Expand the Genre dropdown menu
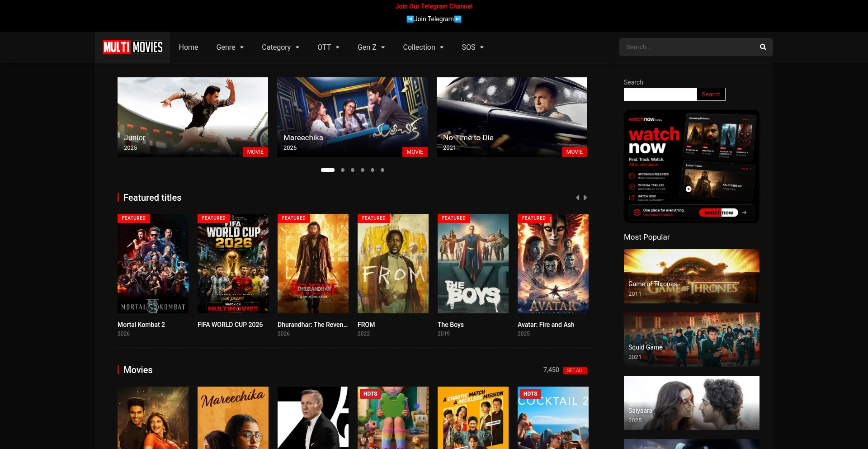 (230, 47)
